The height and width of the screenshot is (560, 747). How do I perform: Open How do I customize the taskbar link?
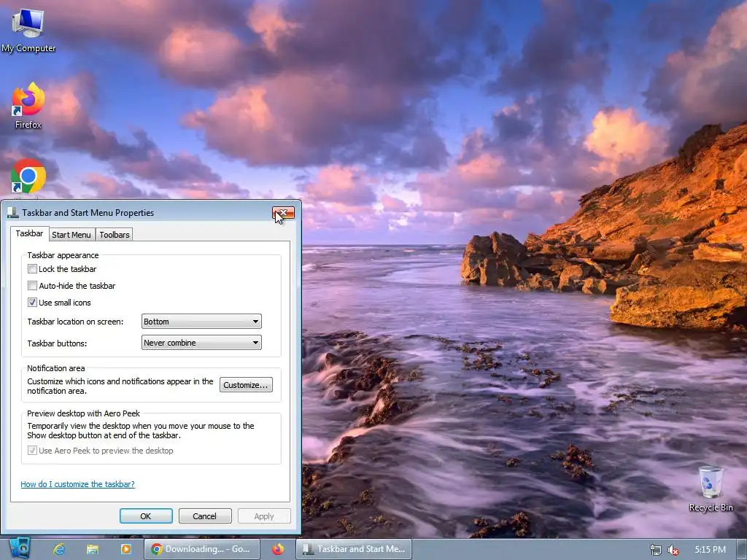(77, 484)
